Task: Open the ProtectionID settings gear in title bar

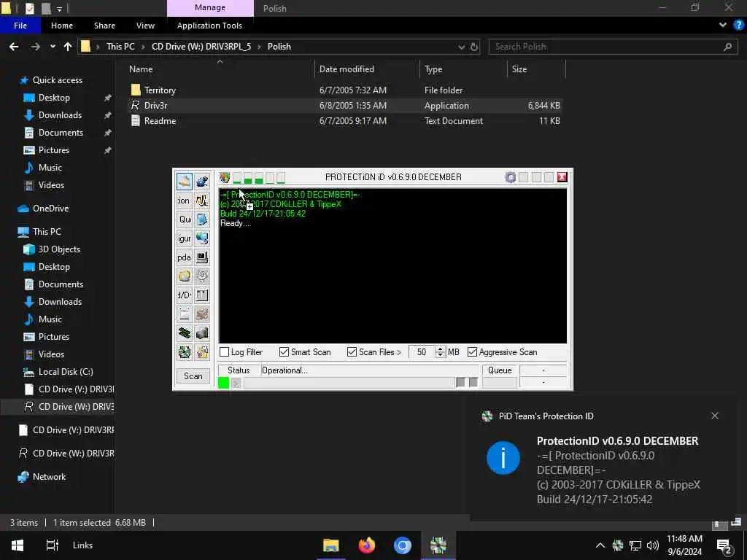Action: click(510, 178)
